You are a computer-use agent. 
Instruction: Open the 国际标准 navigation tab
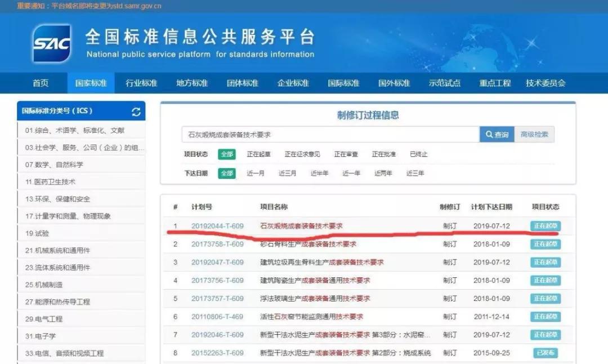point(343,83)
